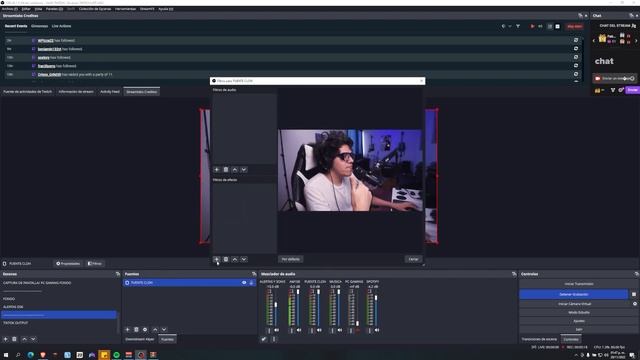Toggle visibility of FUENTE CLON source
640x360 pixels.
click(244, 282)
